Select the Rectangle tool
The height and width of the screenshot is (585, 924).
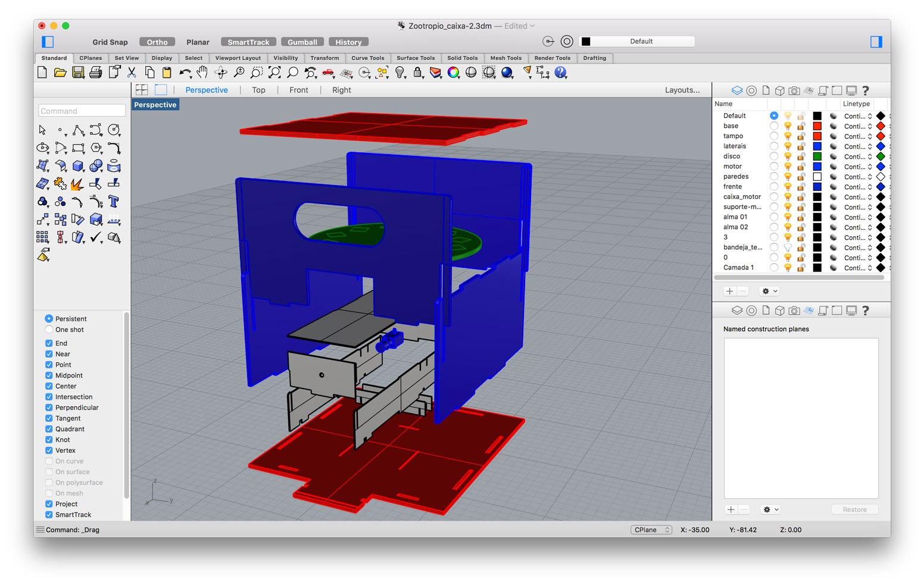[78, 148]
